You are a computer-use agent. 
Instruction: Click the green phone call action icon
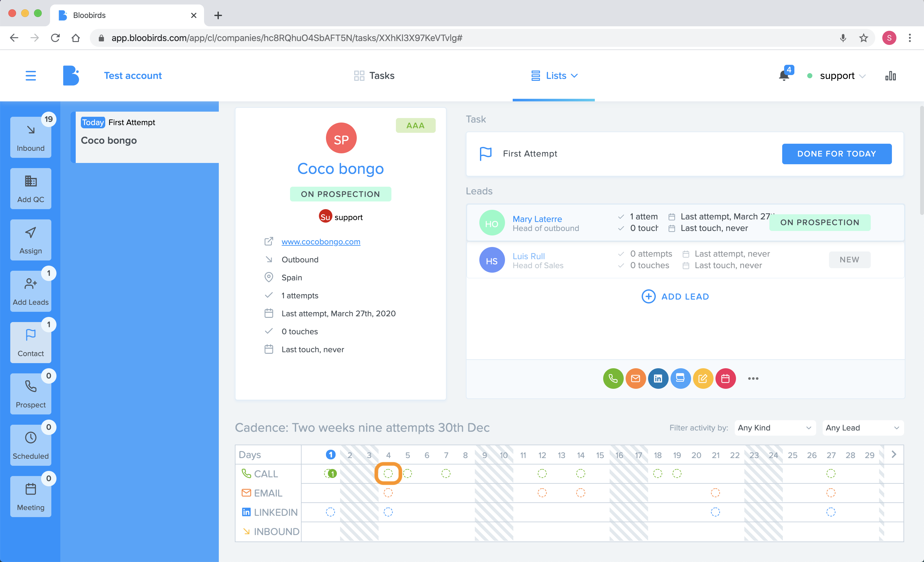tap(613, 379)
